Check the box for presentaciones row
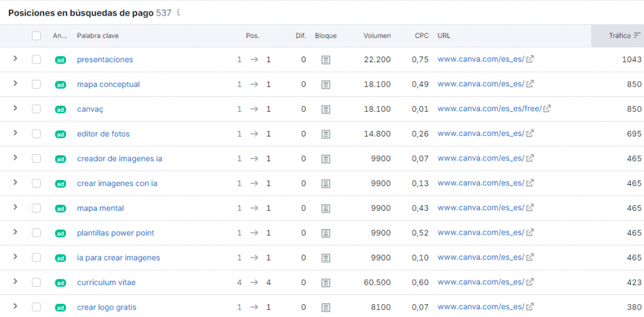 [x=36, y=60]
